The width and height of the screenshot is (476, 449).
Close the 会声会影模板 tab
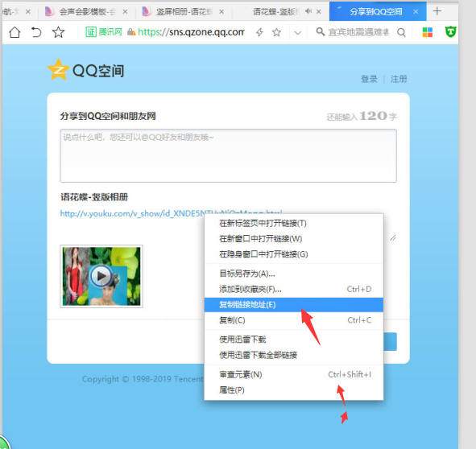[125, 12]
